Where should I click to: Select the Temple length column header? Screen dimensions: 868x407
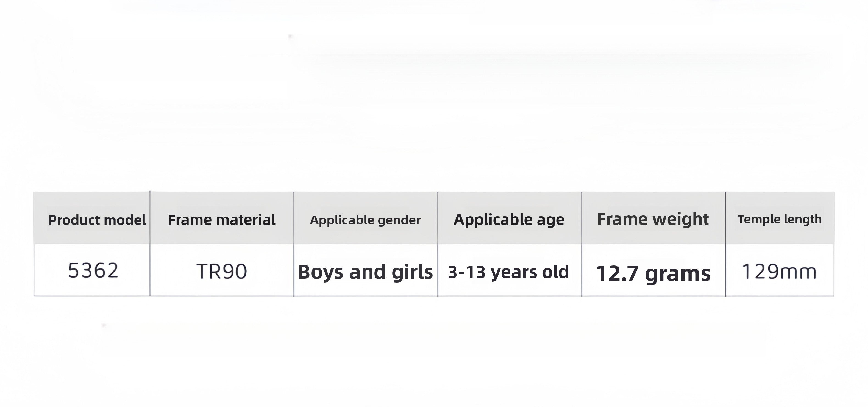pos(780,218)
